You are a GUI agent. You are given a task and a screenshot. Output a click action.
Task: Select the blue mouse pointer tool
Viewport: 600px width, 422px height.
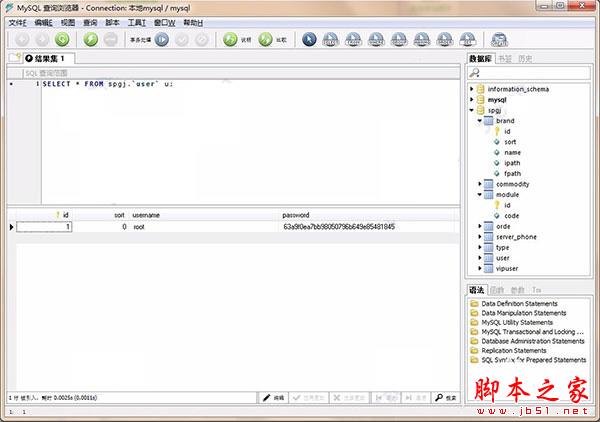click(x=309, y=39)
